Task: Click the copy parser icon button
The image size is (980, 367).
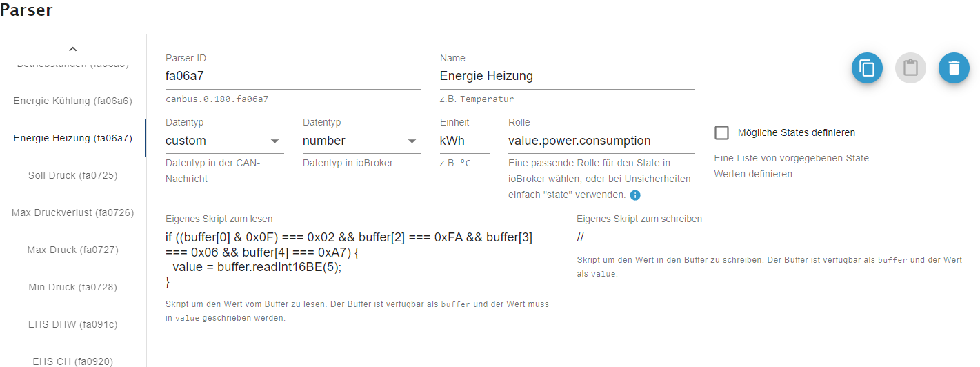Action: click(x=867, y=68)
